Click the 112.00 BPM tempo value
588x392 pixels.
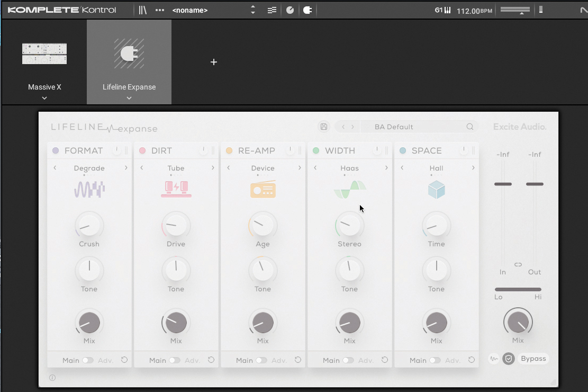(x=474, y=11)
